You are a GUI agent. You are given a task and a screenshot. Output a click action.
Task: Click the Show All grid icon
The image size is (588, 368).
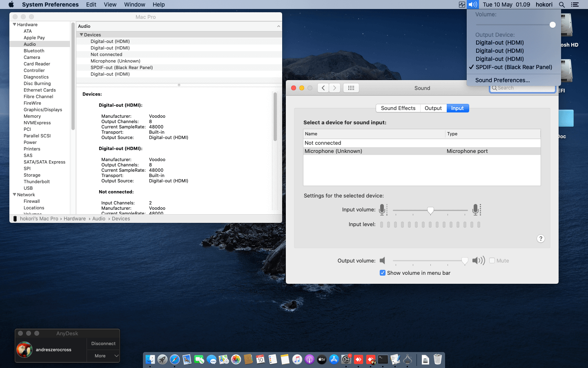pyautogui.click(x=351, y=88)
